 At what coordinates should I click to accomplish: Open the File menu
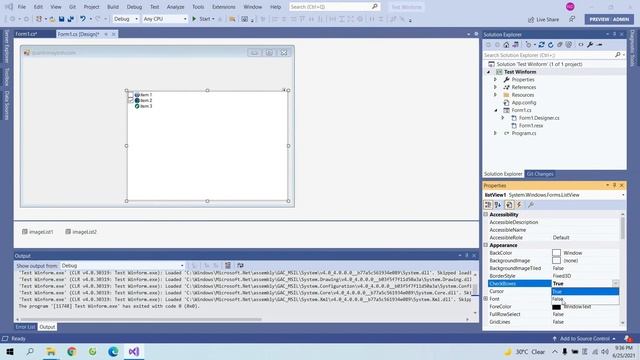point(22,7)
